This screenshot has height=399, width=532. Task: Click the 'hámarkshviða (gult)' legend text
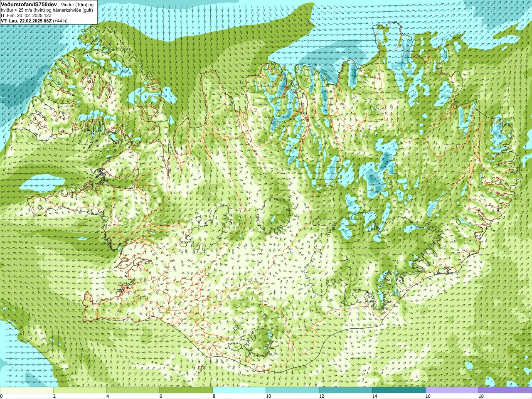73,10
